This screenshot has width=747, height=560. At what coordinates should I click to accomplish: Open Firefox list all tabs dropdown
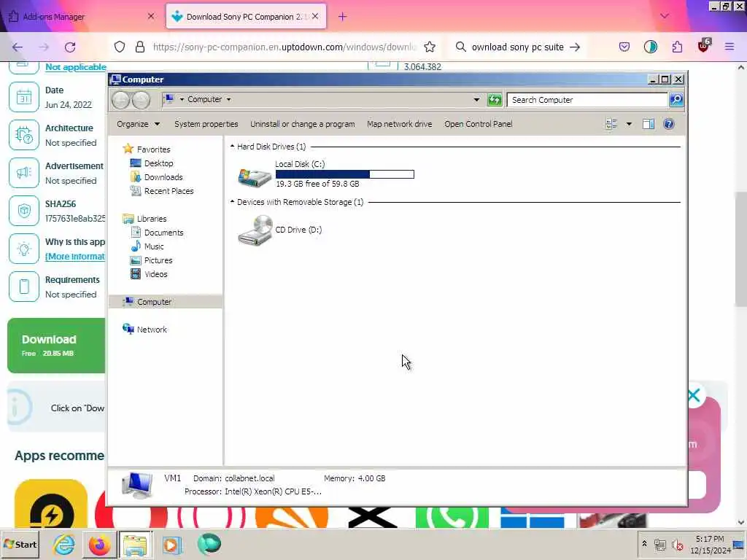coord(664,16)
